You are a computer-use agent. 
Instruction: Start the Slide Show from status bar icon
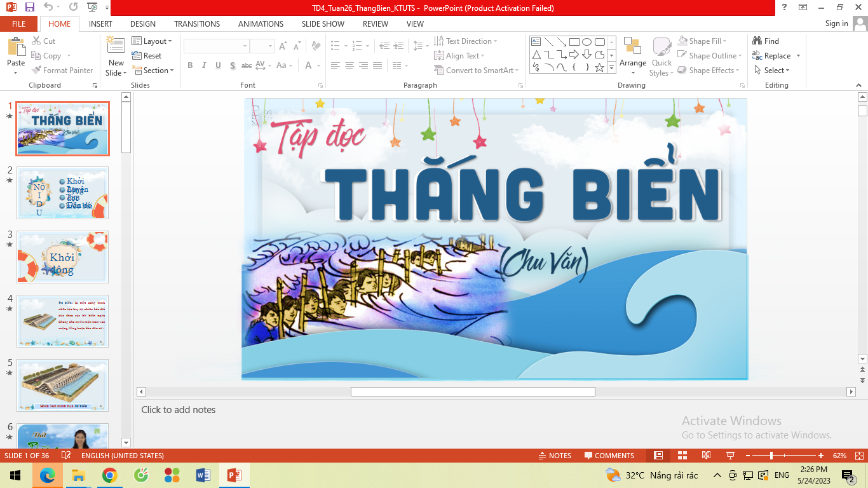click(730, 456)
